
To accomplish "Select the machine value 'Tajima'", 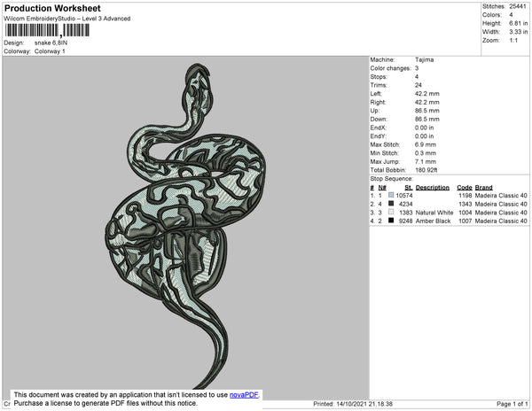I will pos(425,59).
